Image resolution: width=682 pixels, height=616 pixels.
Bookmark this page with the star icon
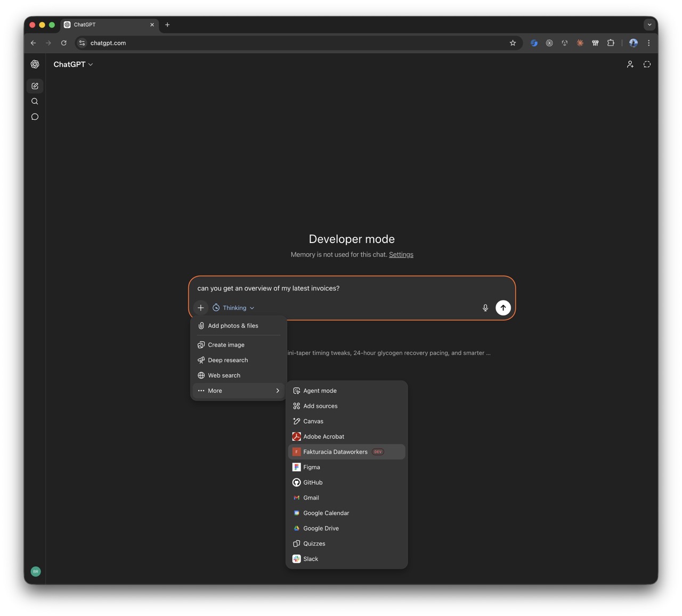(513, 43)
